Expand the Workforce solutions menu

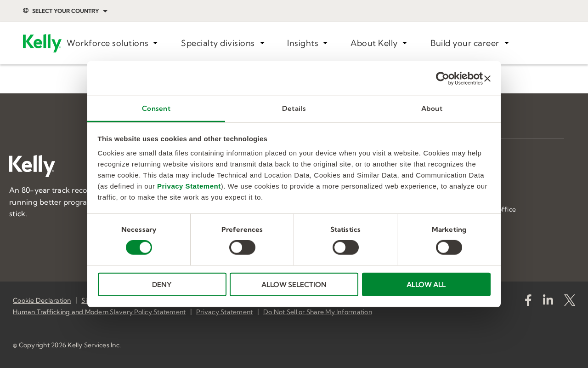(112, 43)
